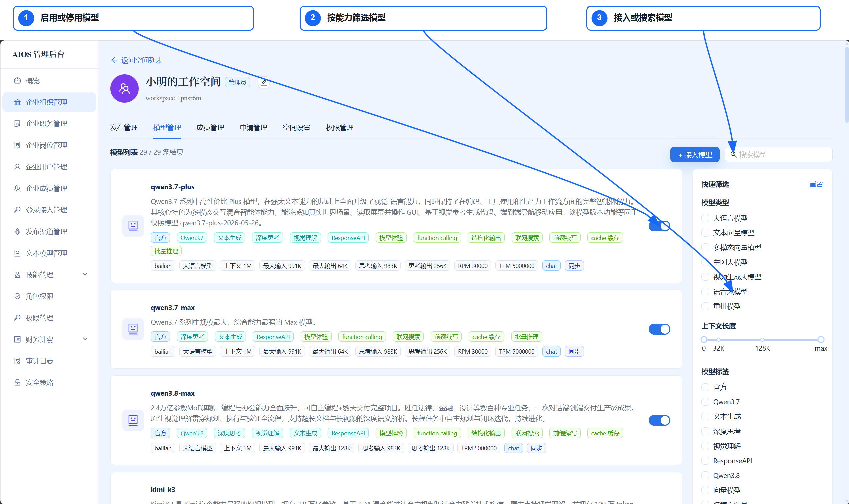Expand the 技能管理 sidebar submenu chevron
The image size is (849, 504).
[x=85, y=274]
